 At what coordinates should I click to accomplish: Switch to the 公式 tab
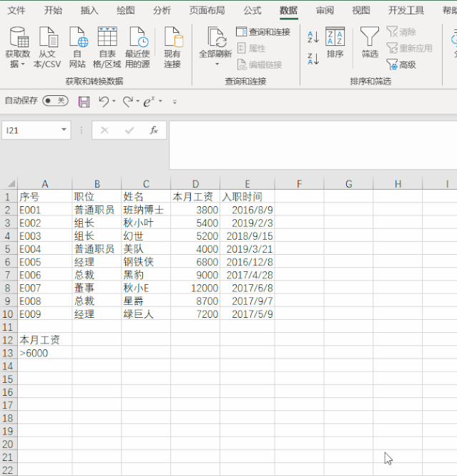(x=252, y=10)
